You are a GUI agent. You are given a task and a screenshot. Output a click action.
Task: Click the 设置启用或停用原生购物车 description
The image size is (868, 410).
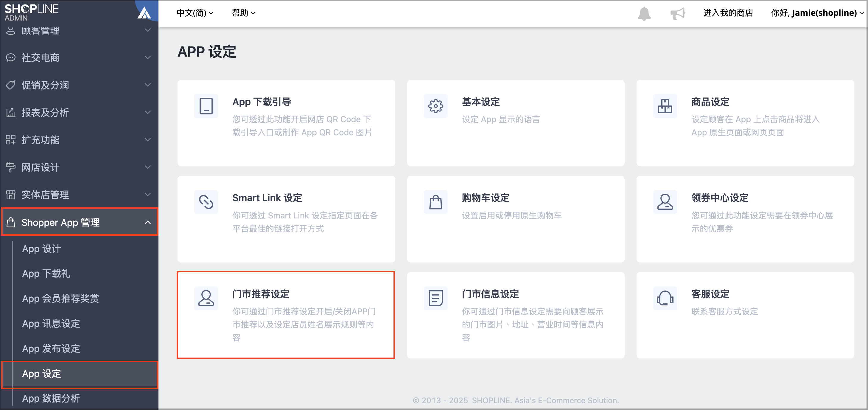point(511,215)
